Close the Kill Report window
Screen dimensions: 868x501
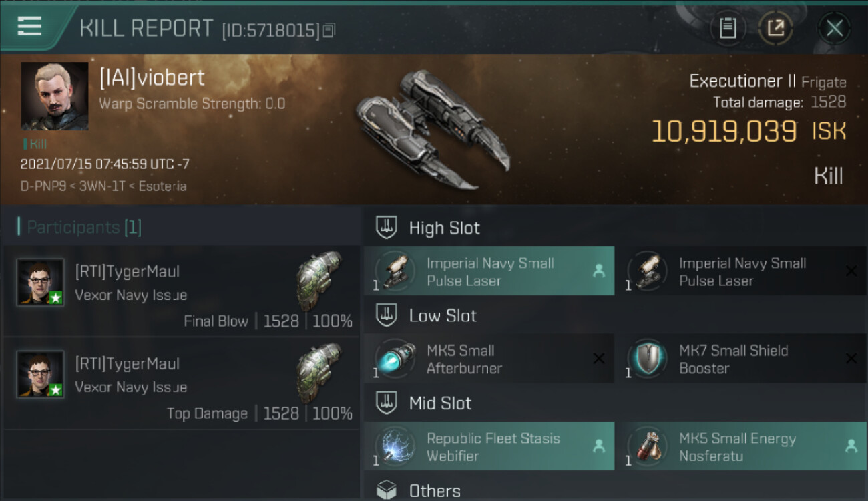pyautogui.click(x=834, y=28)
